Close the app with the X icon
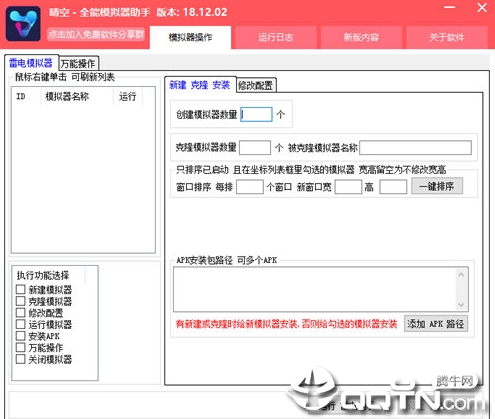 482,8
